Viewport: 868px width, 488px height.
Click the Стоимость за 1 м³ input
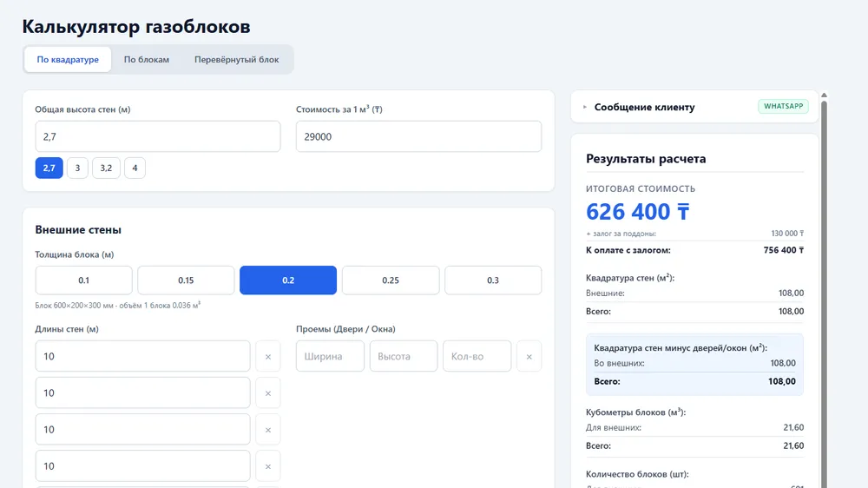point(418,136)
